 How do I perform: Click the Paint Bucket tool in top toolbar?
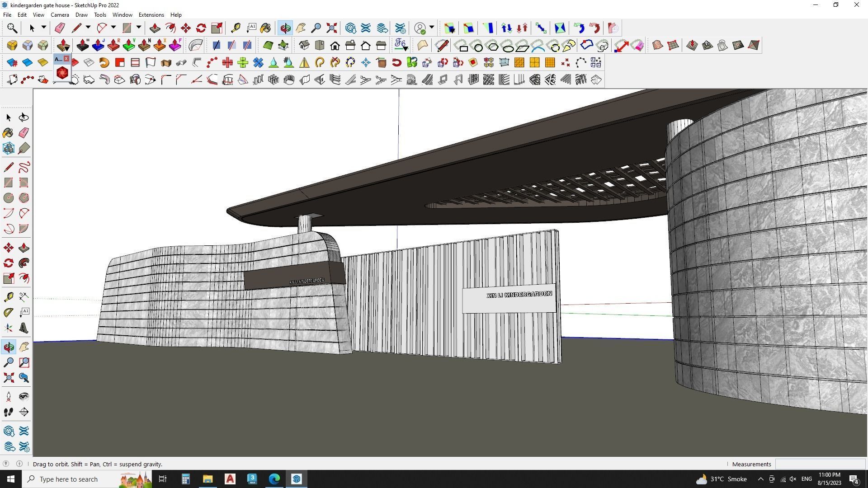tap(265, 28)
